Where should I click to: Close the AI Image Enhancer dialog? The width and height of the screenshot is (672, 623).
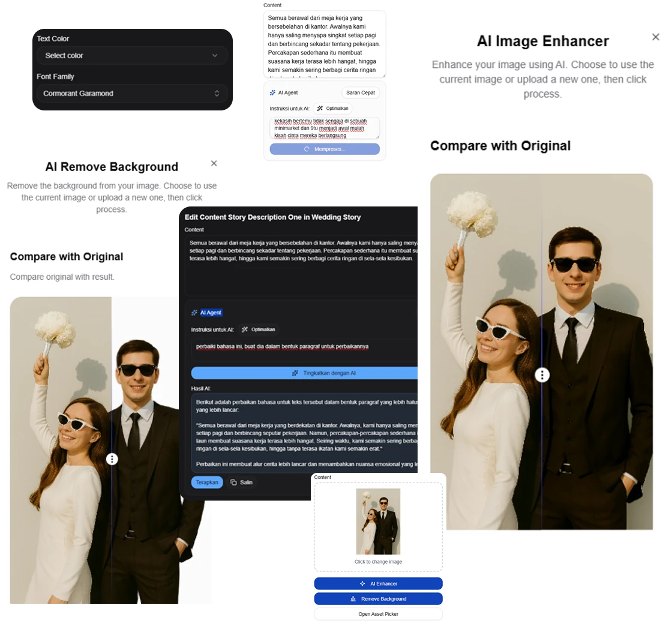655,37
